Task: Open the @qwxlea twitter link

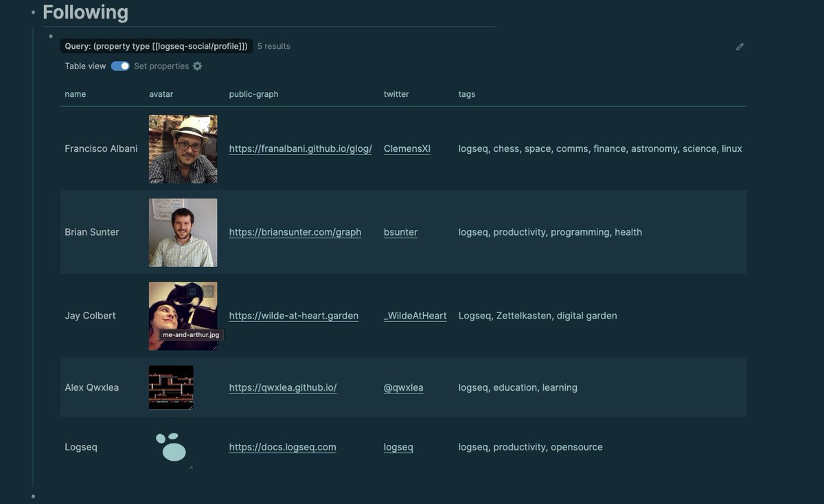Action: click(x=404, y=387)
